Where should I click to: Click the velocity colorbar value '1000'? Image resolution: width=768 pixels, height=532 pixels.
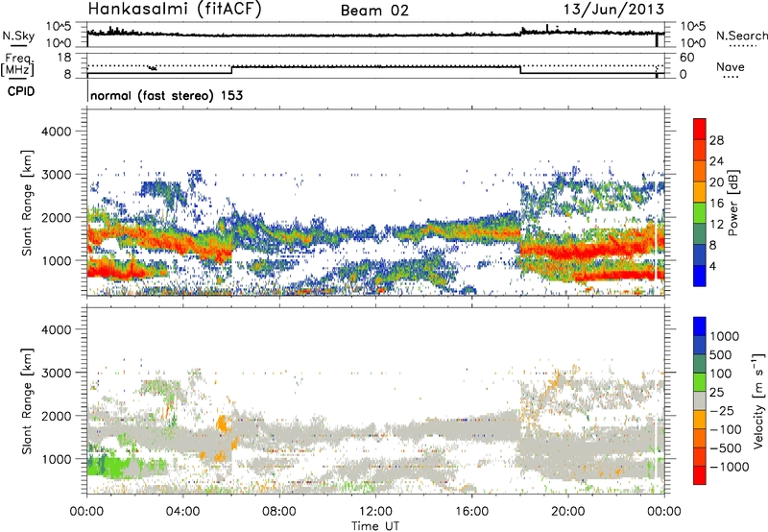725,336
